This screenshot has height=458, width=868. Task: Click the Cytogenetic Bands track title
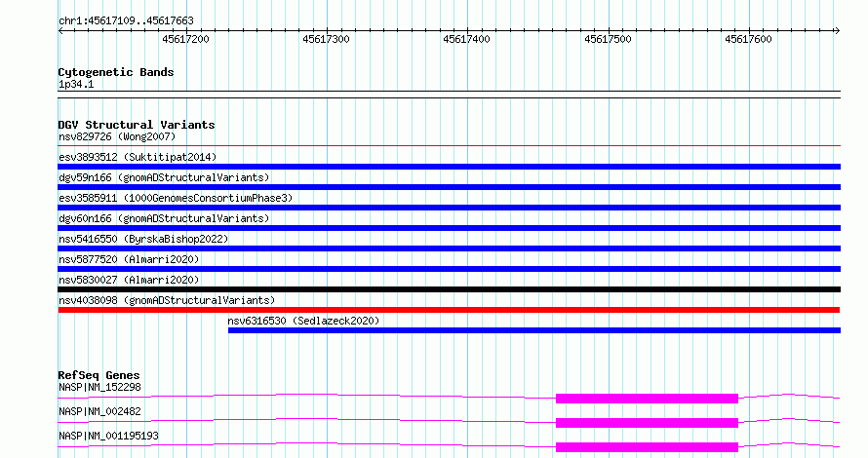pos(116,72)
